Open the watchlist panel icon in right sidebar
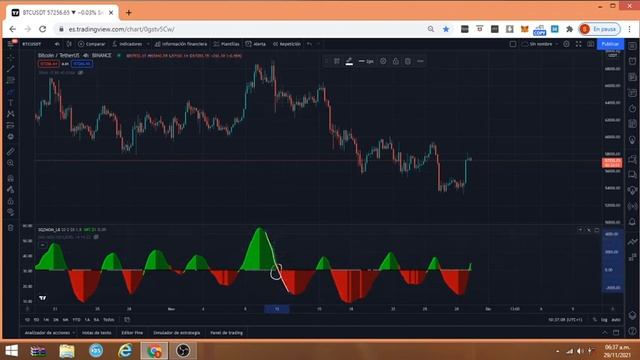The height and width of the screenshot is (360, 640). [632, 46]
